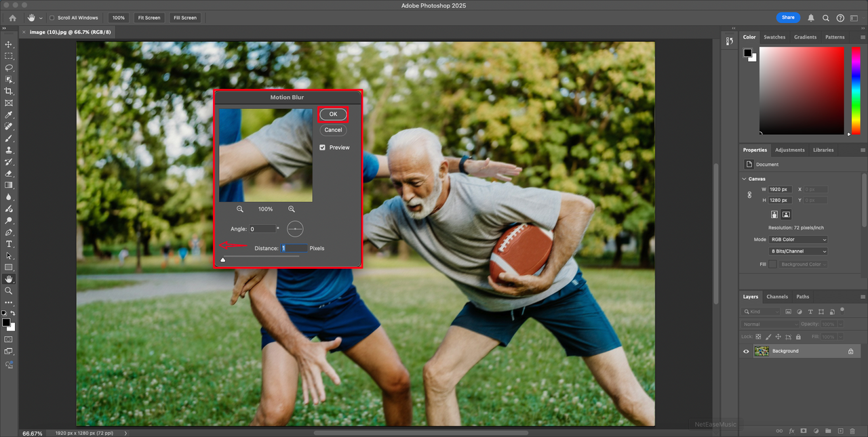Open the Search magnifier in top bar
Image resolution: width=868 pixels, height=437 pixels.
click(826, 18)
